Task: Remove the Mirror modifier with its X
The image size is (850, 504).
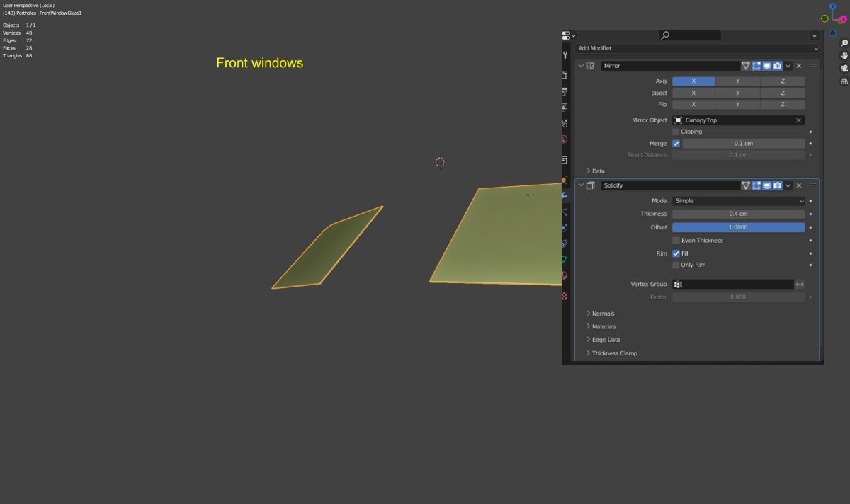Action: 799,66
